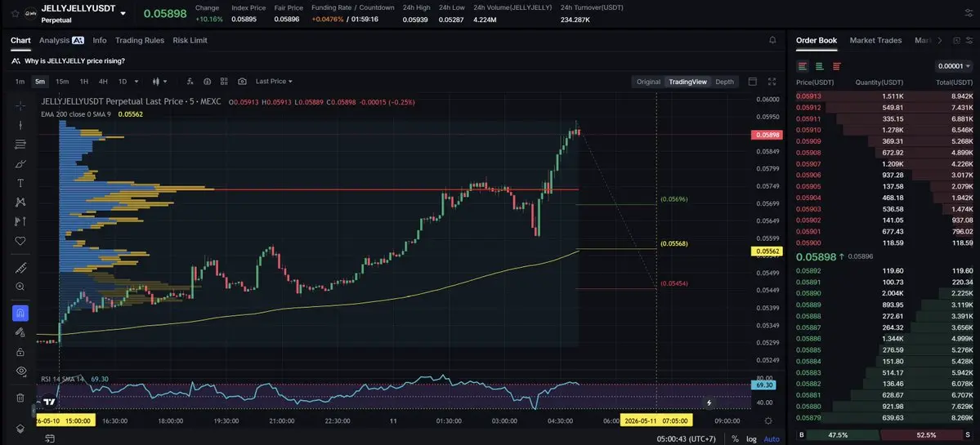Select the 4H timeframe
The width and height of the screenshot is (980, 445).
[x=103, y=81]
